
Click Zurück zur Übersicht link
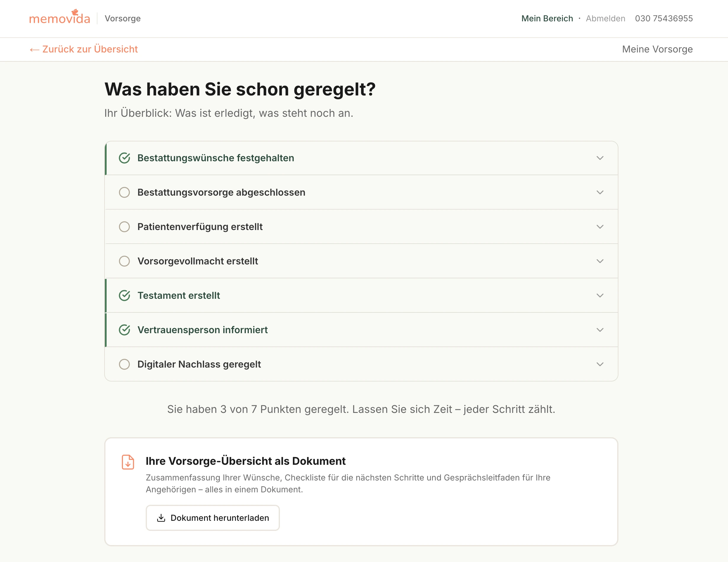coord(90,50)
